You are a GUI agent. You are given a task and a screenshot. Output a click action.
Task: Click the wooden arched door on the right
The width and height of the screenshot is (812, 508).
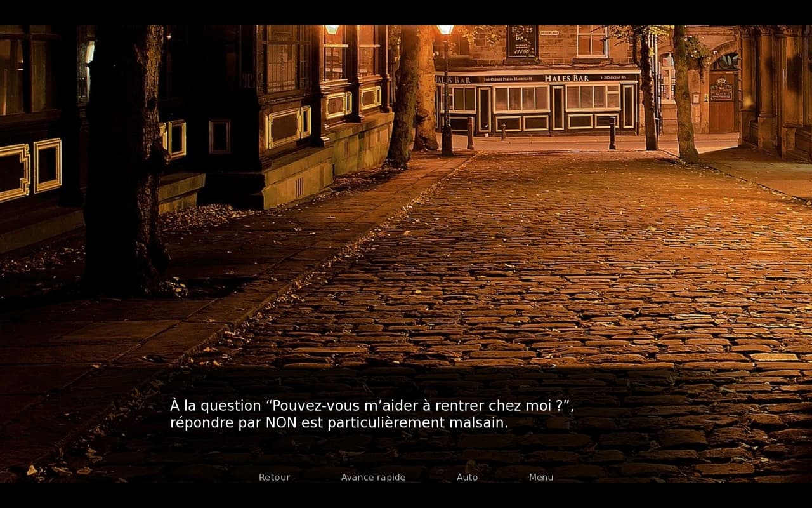722,102
